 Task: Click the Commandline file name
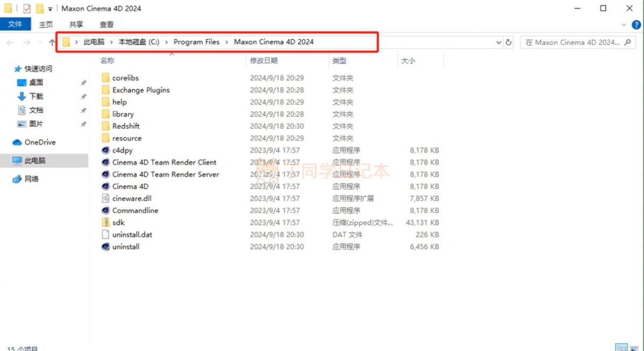point(135,210)
